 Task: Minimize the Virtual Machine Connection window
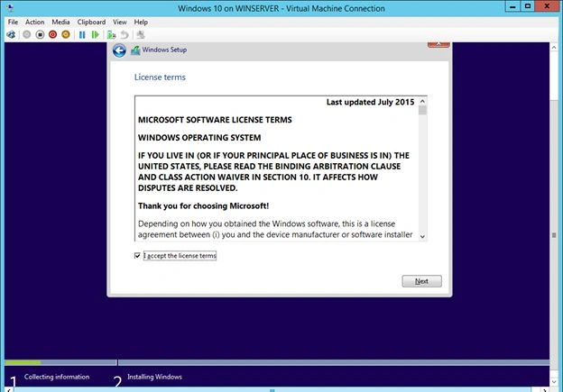pyautogui.click(x=512, y=6)
